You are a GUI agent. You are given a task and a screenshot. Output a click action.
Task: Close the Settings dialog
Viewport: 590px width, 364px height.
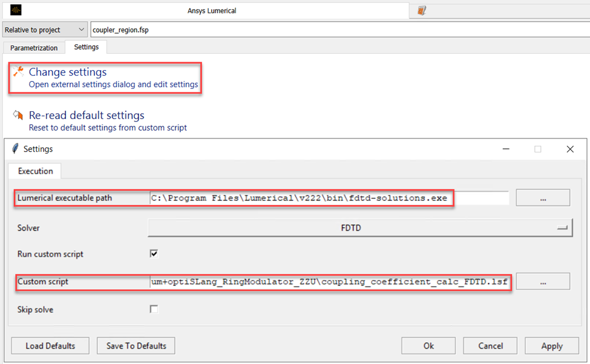click(570, 149)
